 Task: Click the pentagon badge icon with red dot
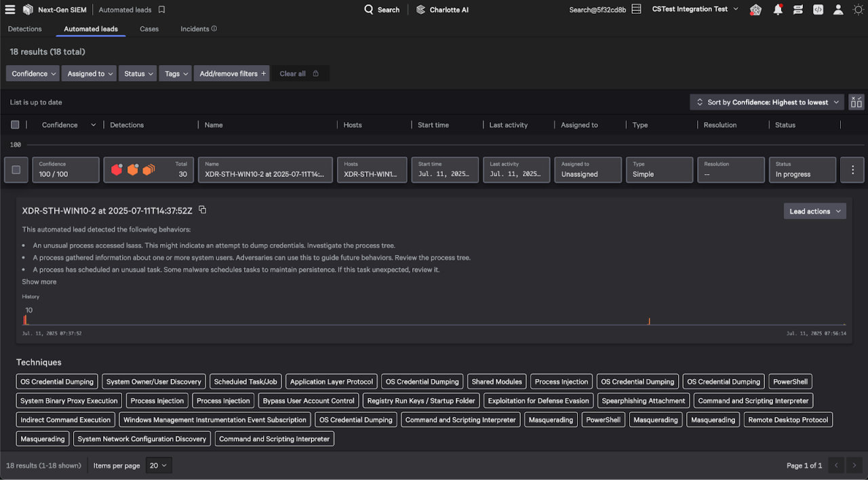pos(755,9)
